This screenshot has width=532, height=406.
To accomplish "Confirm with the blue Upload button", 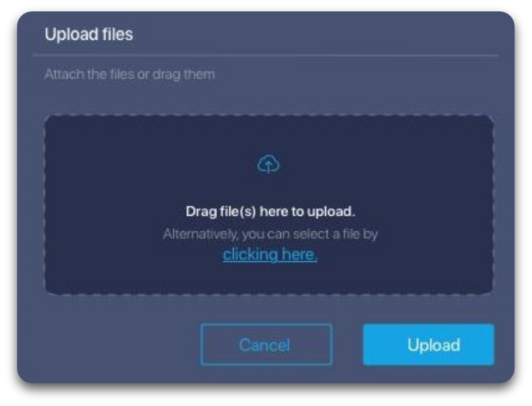I will 428,345.
